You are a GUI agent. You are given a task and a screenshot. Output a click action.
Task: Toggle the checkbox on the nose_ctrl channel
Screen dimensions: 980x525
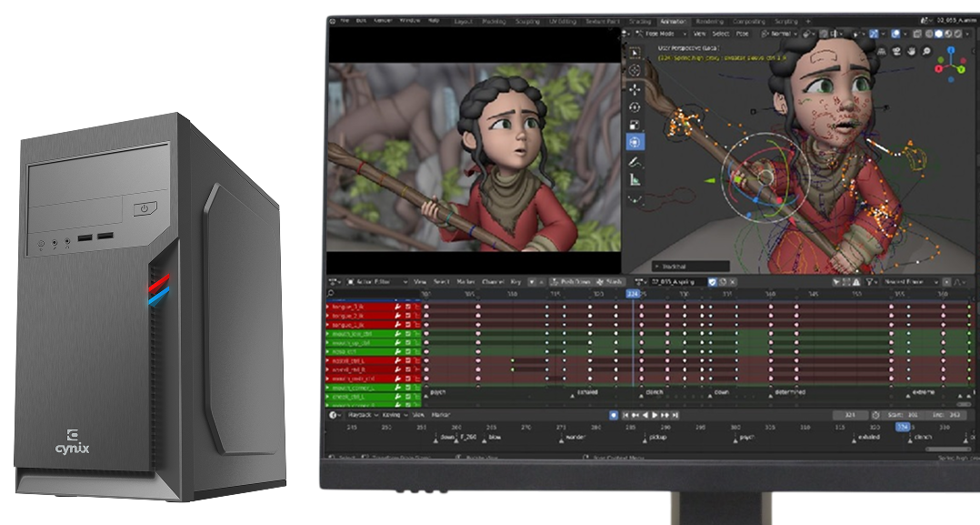(x=407, y=350)
